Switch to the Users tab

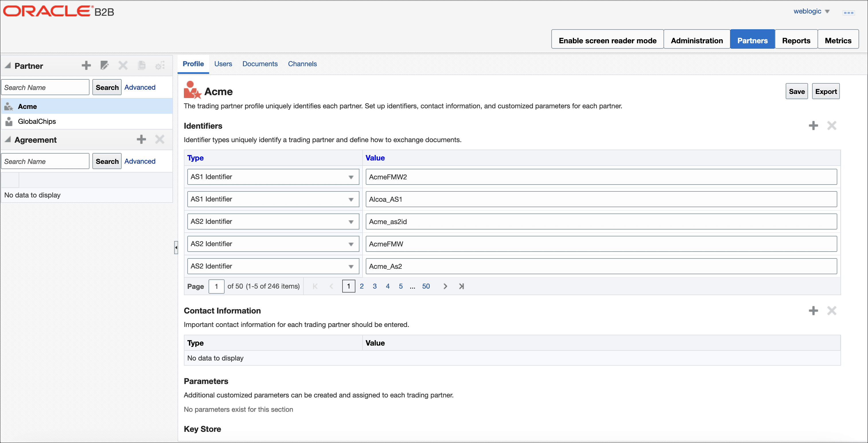tap(223, 64)
